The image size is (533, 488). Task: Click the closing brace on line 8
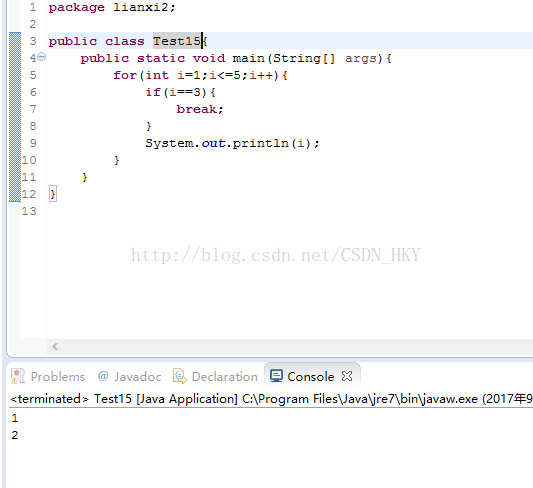(x=149, y=126)
